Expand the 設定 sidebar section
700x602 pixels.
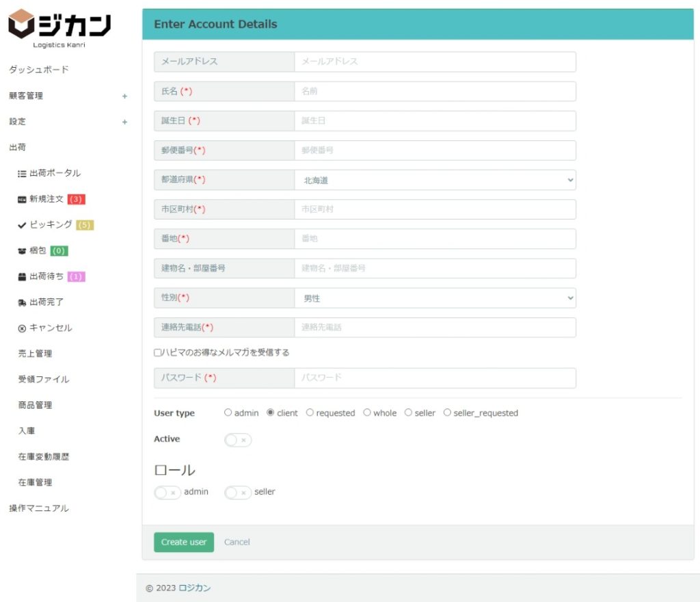[124, 122]
